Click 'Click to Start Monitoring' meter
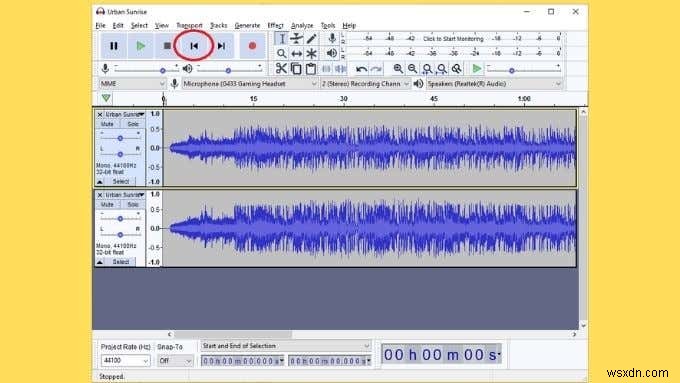 (453, 39)
